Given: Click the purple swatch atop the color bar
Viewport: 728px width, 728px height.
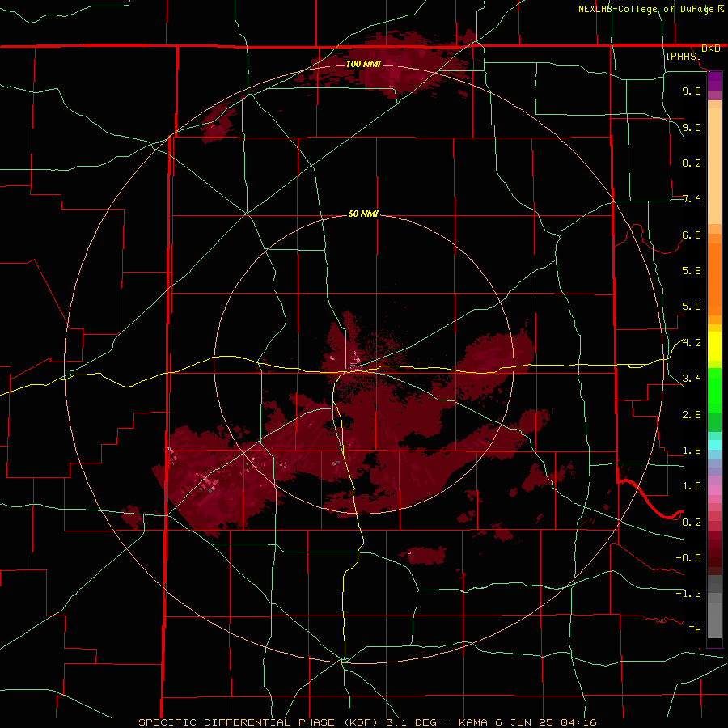Looking at the screenshot, I should [x=714, y=81].
